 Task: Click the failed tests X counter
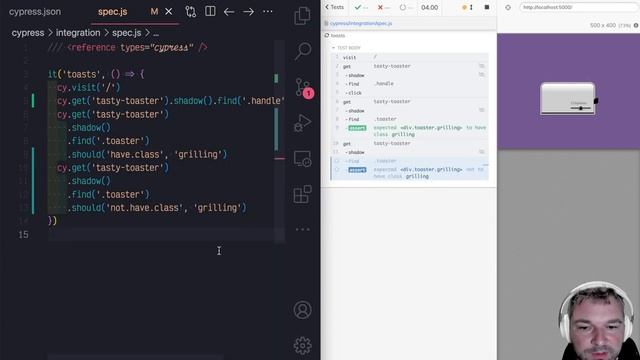[x=384, y=7]
